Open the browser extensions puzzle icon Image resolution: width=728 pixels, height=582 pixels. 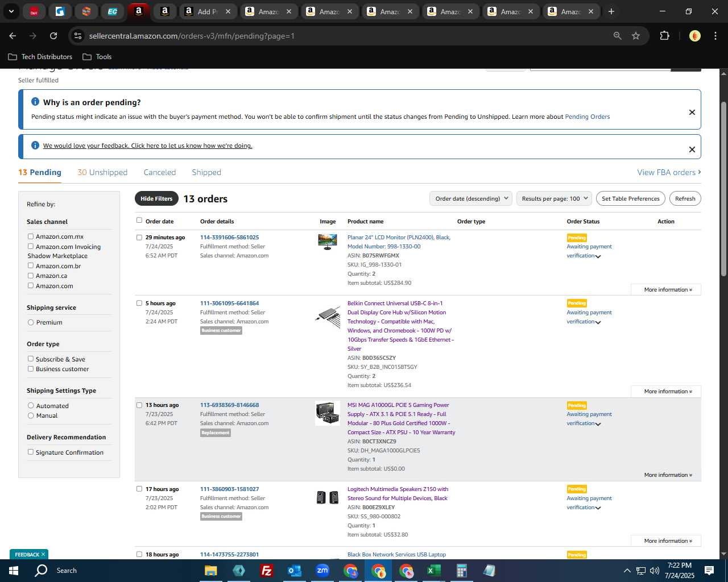pos(664,36)
